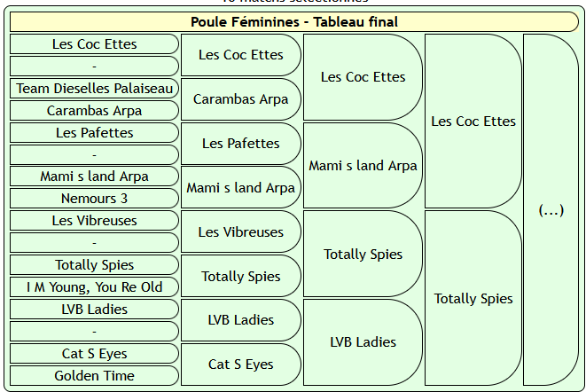Select I M Young, You Re Old
Image resolution: width=586 pixels, height=392 pixels.
pos(95,287)
